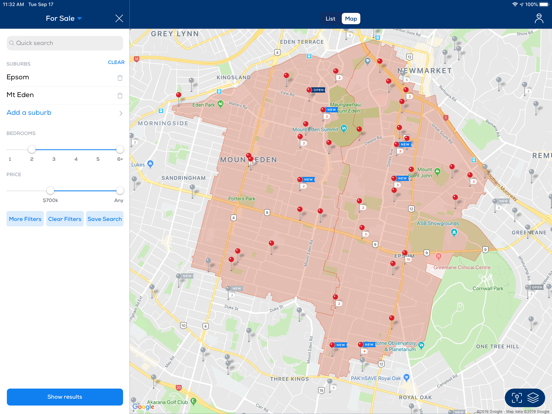
Task: Switch to List view
Action: pyautogui.click(x=330, y=19)
